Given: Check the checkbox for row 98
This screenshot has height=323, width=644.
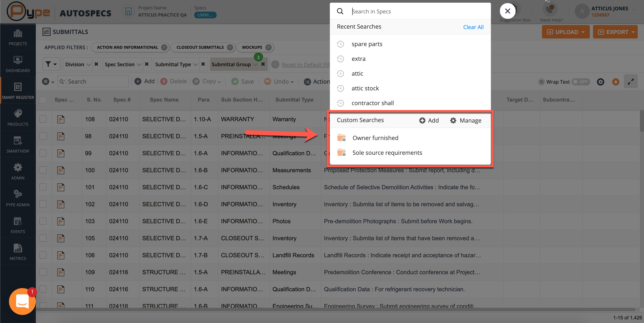Looking at the screenshot, I should [43, 136].
